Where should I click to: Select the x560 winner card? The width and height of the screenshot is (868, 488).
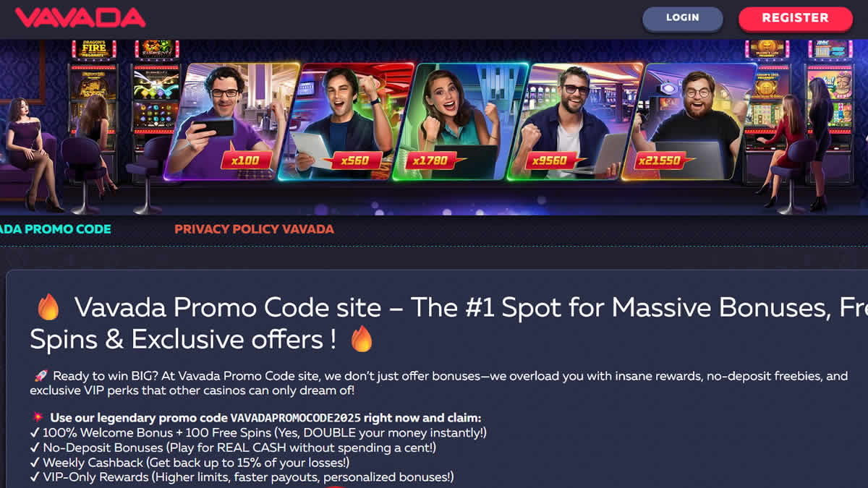[346, 121]
